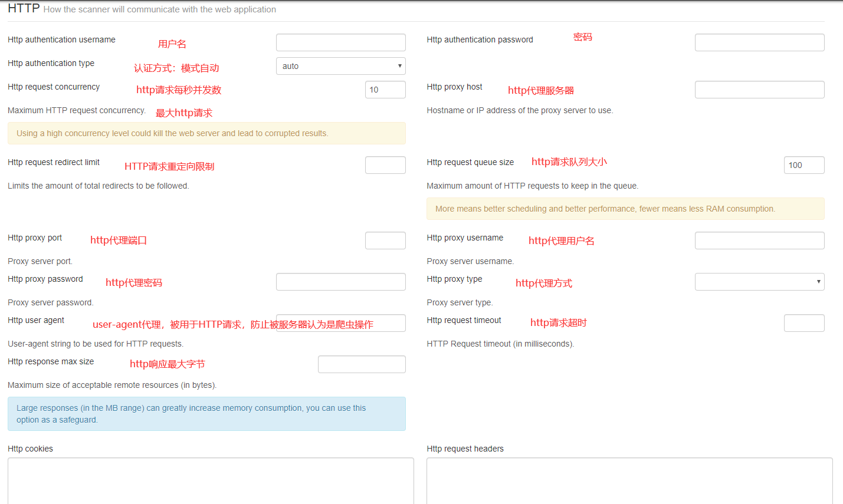Click the Http request queue size field
The width and height of the screenshot is (843, 504).
[x=803, y=165]
